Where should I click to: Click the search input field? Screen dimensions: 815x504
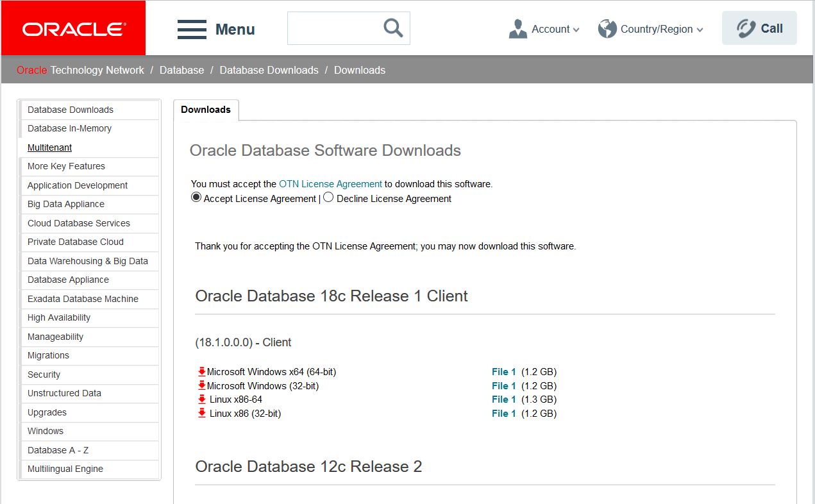tap(333, 29)
